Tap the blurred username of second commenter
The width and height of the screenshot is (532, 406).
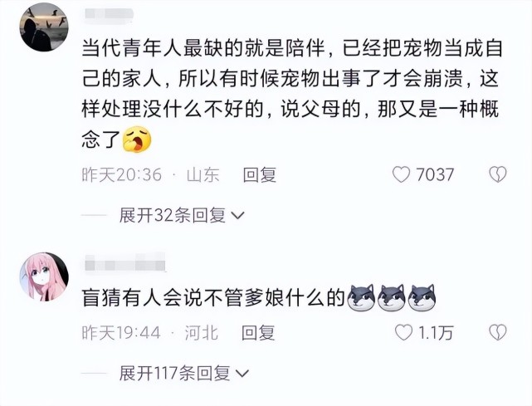(x=124, y=263)
